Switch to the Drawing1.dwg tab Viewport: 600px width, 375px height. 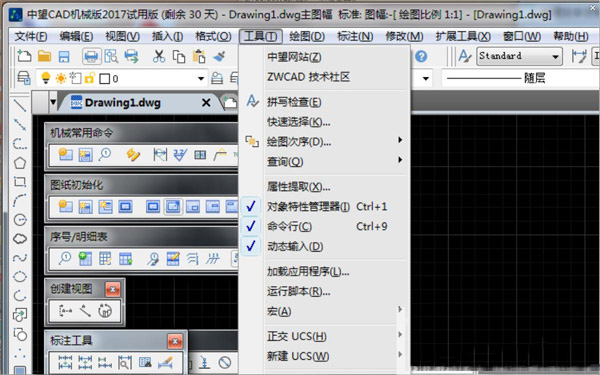coord(122,103)
